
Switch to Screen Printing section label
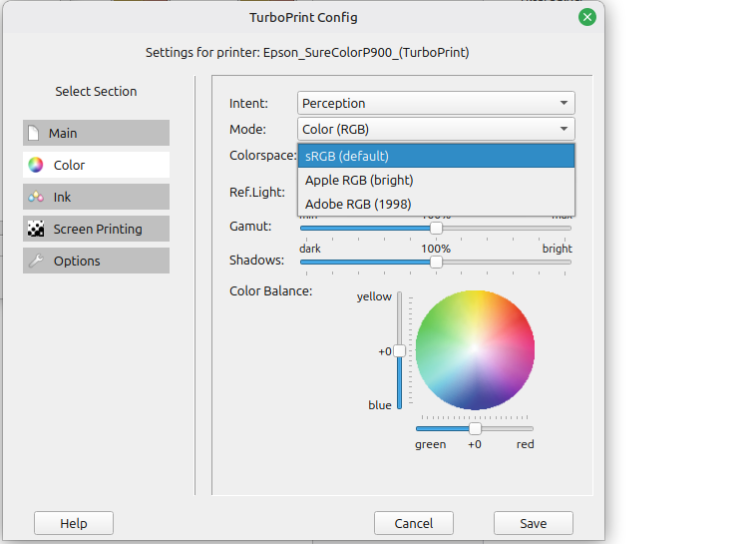tap(98, 229)
